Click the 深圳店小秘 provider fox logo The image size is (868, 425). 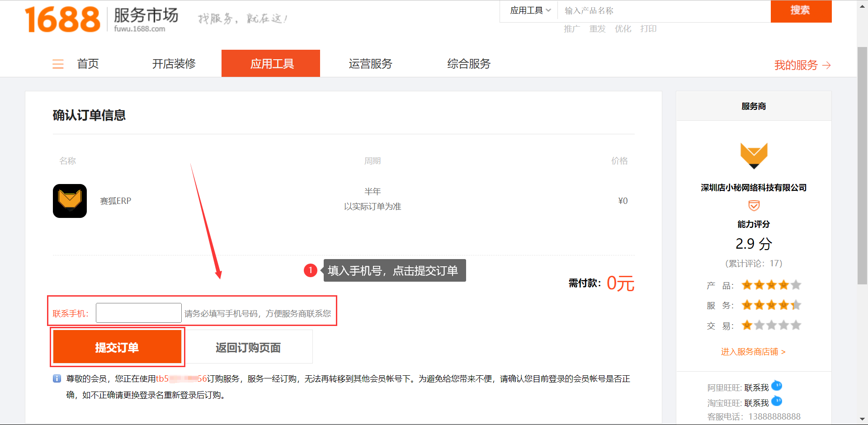754,156
